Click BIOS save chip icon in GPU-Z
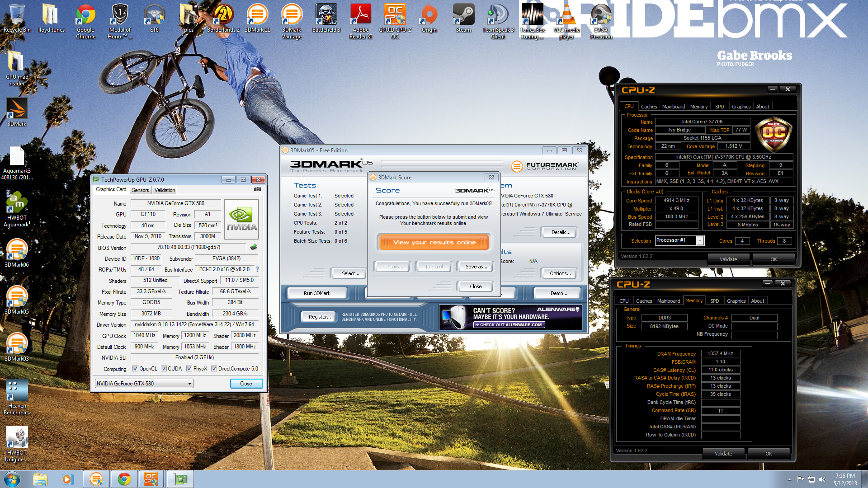The image size is (868, 488). 254,247
